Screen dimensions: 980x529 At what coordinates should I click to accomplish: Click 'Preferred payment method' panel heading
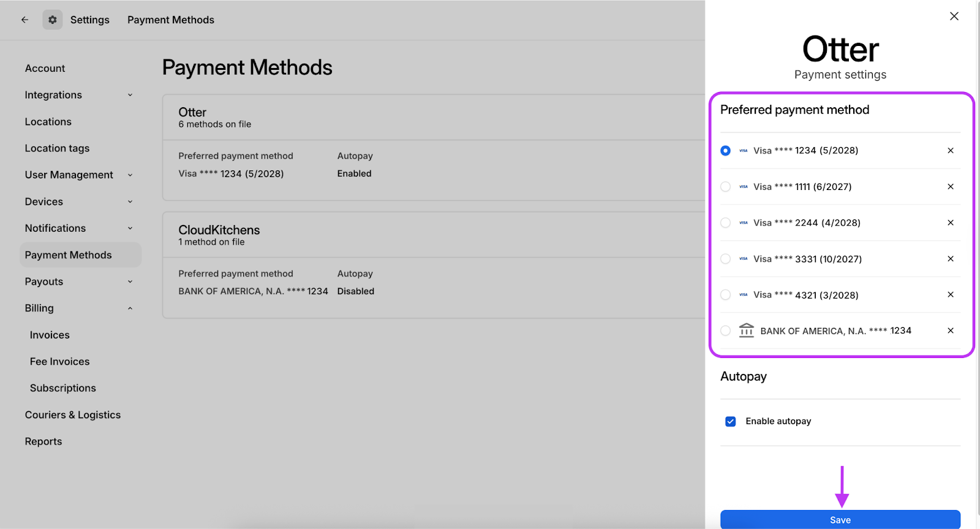(794, 110)
